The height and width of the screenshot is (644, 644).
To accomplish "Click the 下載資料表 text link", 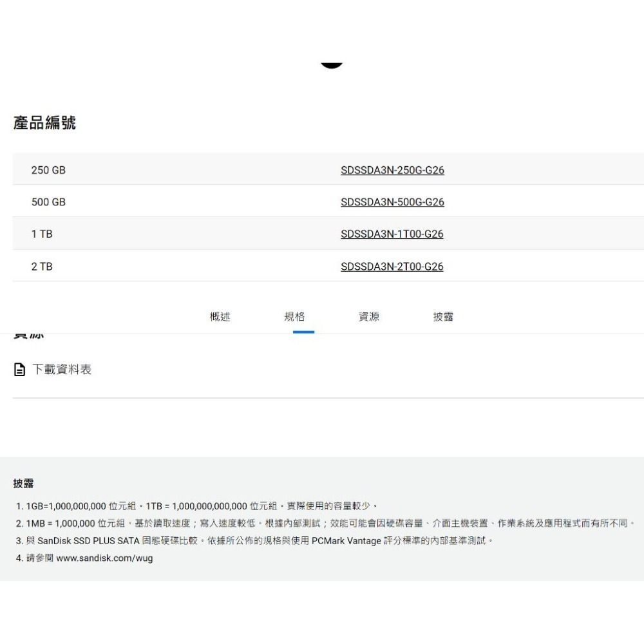I will coord(62,369).
